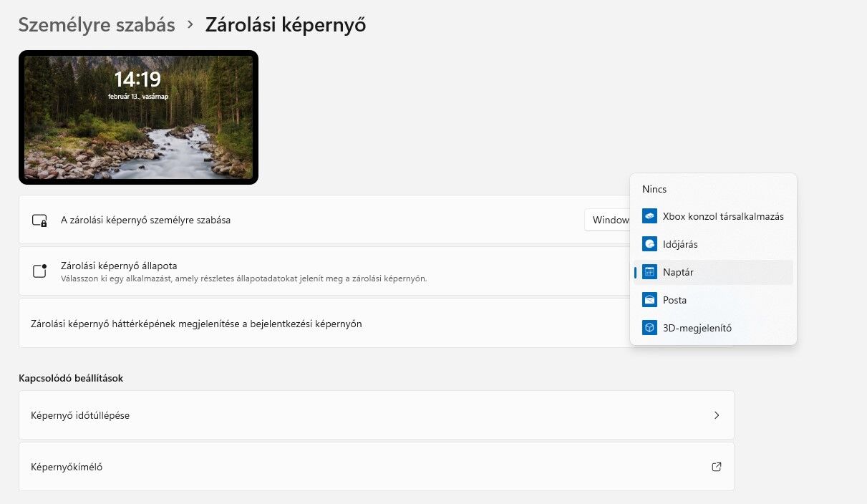Open Képernyőkímélő settings
The width and height of the screenshot is (867, 504).
(x=377, y=467)
